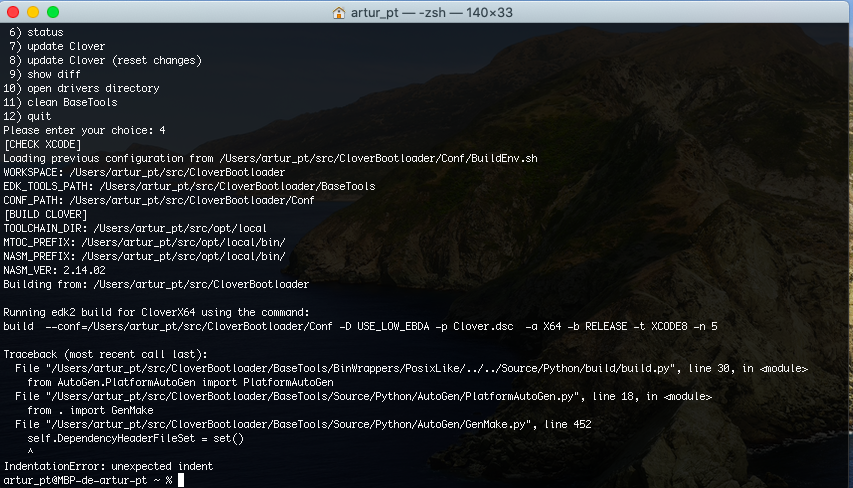Viewport: 853px width, 488px height.
Task: Click the PlatformAutoGen.py line 18 traceback entry
Action: coord(363,397)
